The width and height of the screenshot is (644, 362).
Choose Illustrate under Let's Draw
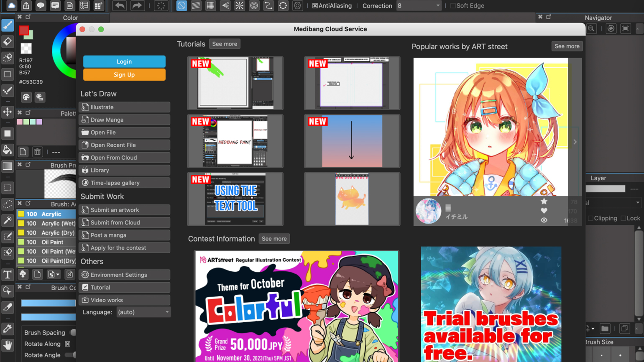[124, 107]
